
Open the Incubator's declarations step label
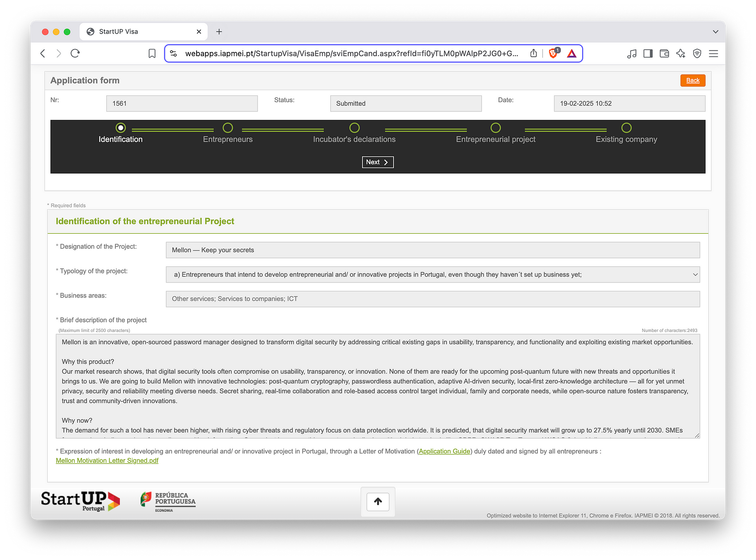tap(354, 139)
